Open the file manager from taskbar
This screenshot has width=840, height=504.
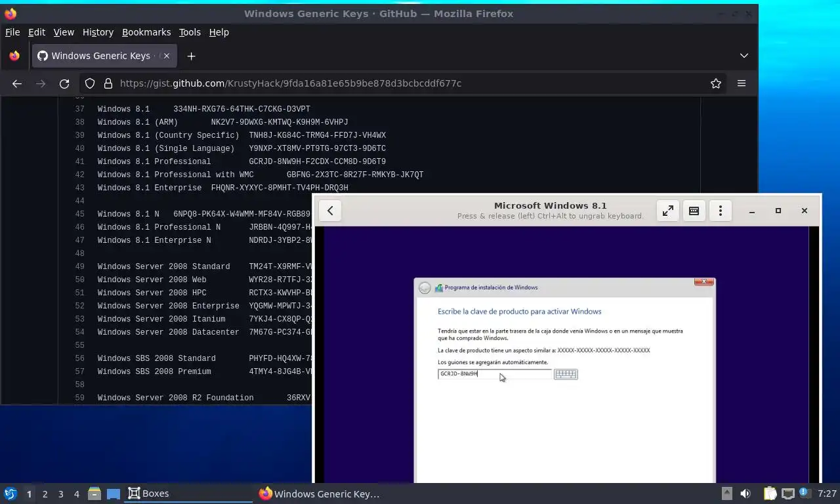point(94,493)
